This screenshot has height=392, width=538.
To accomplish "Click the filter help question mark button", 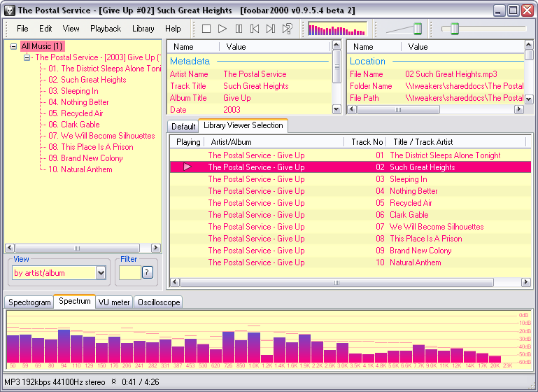I will [147, 272].
